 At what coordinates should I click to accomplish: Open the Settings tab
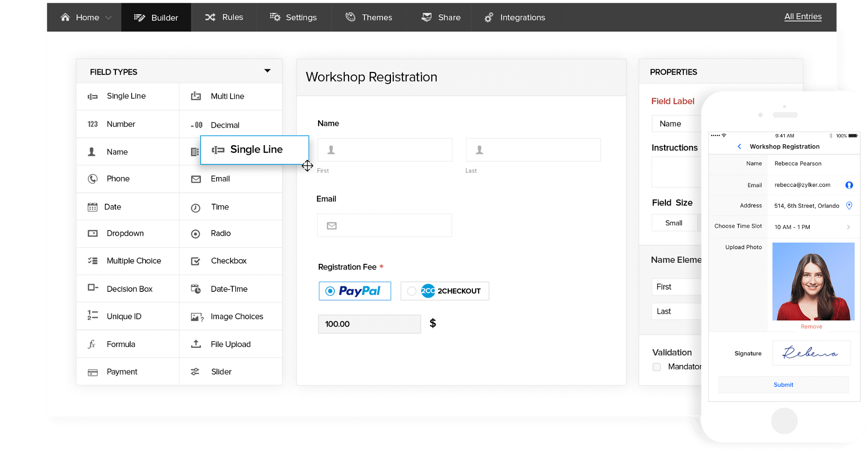pyautogui.click(x=293, y=17)
